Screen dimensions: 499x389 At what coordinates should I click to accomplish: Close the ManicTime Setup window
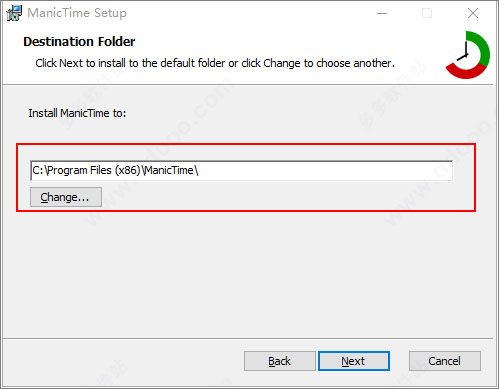click(x=473, y=13)
